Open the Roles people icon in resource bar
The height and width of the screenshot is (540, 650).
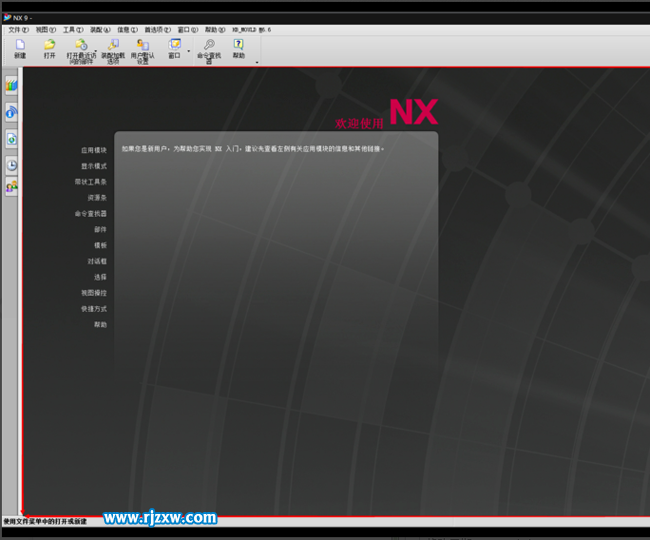click(x=11, y=187)
